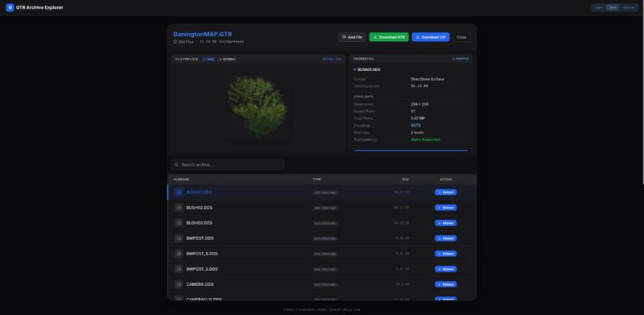The width and height of the screenshot is (644, 315).
Task: Select the BUSH01.DDS filename
Action: pos(199,192)
